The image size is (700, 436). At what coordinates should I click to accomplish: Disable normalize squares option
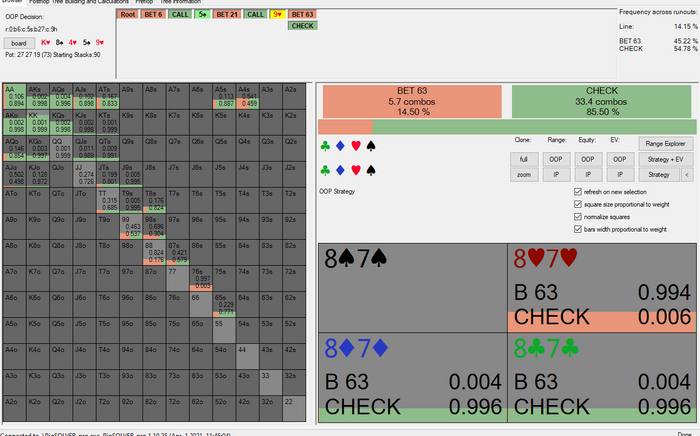coord(578,217)
